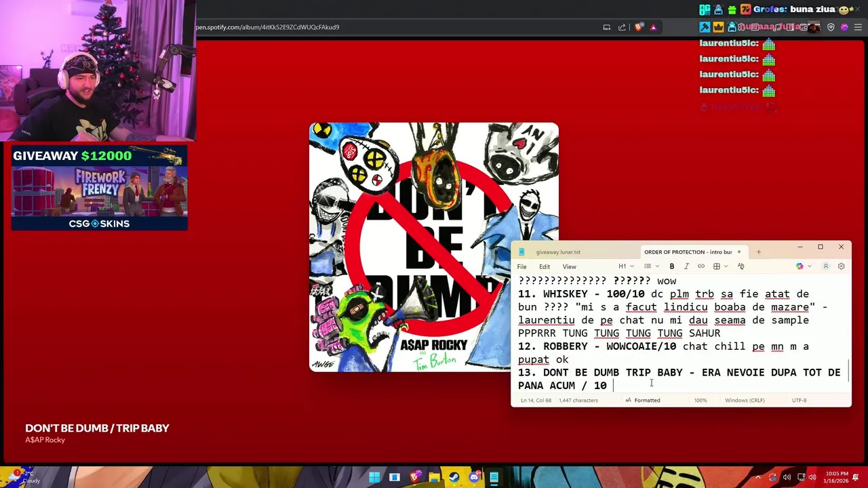Show hidden system tray icons
The width and height of the screenshot is (868, 488).
(x=758, y=477)
